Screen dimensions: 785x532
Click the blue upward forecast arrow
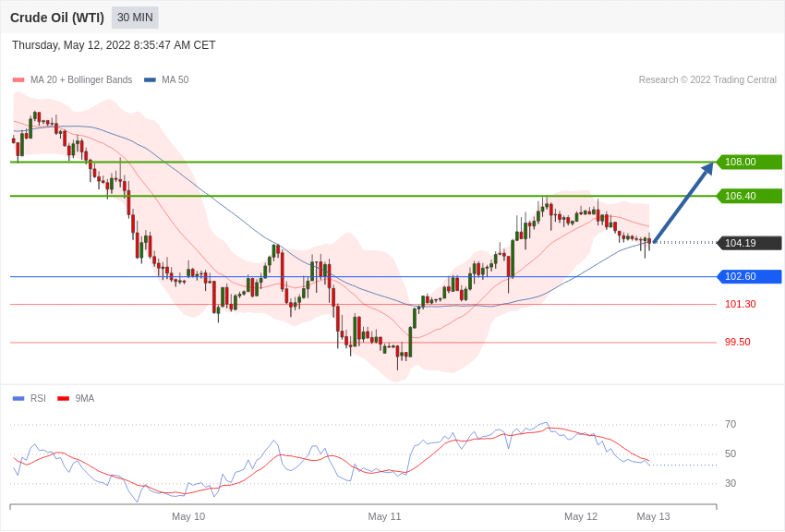(x=683, y=202)
